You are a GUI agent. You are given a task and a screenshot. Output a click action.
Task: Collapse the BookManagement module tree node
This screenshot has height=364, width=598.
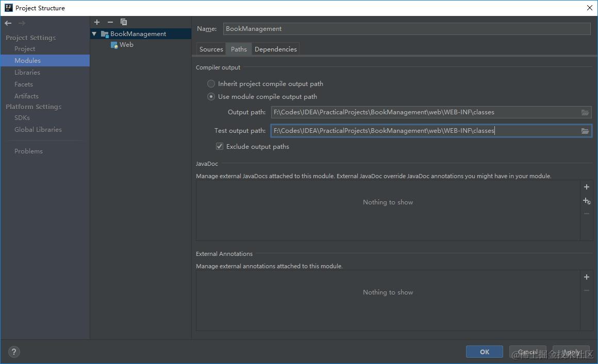(94, 34)
